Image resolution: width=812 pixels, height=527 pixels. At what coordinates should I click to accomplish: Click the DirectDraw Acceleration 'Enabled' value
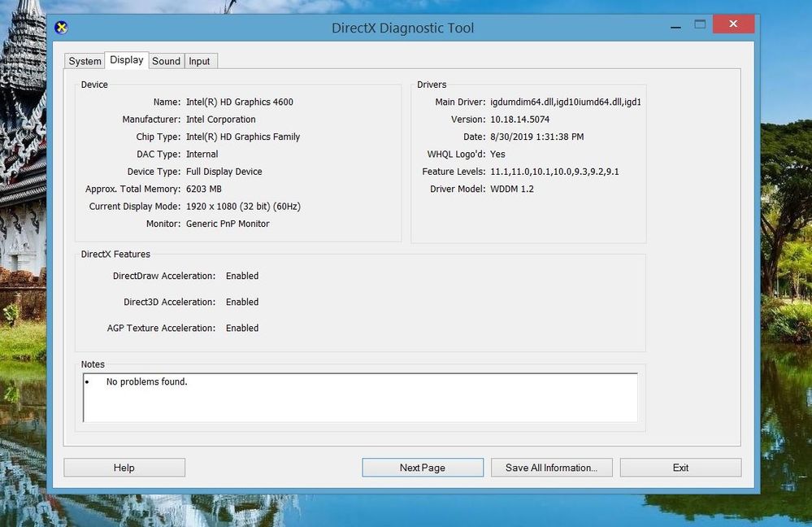242,277
